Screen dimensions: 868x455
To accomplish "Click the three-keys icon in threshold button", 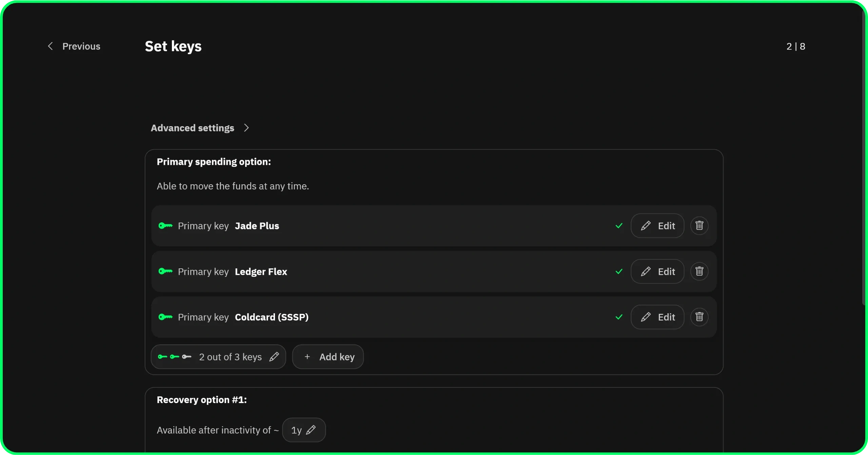I will coord(175,357).
